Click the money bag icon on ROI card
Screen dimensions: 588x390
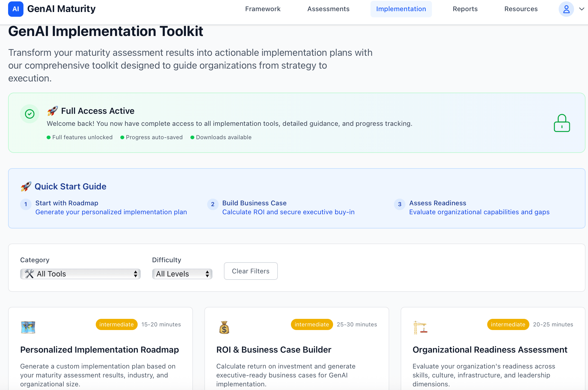[224, 327]
